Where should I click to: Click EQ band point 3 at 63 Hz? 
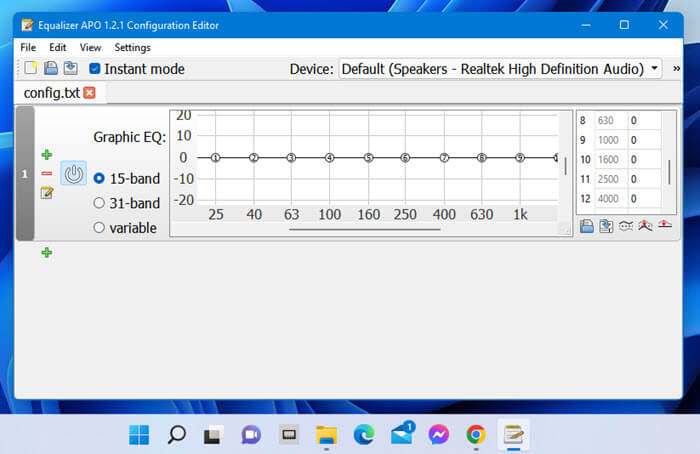point(291,158)
